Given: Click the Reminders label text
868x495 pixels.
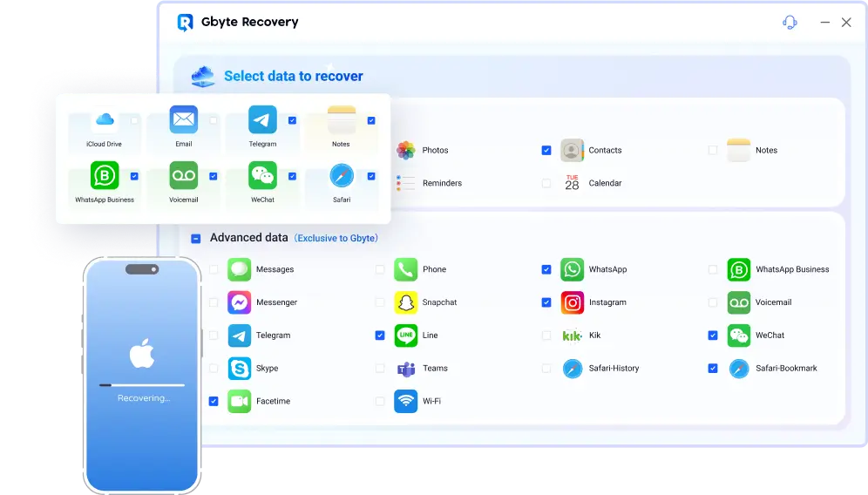Looking at the screenshot, I should [442, 183].
